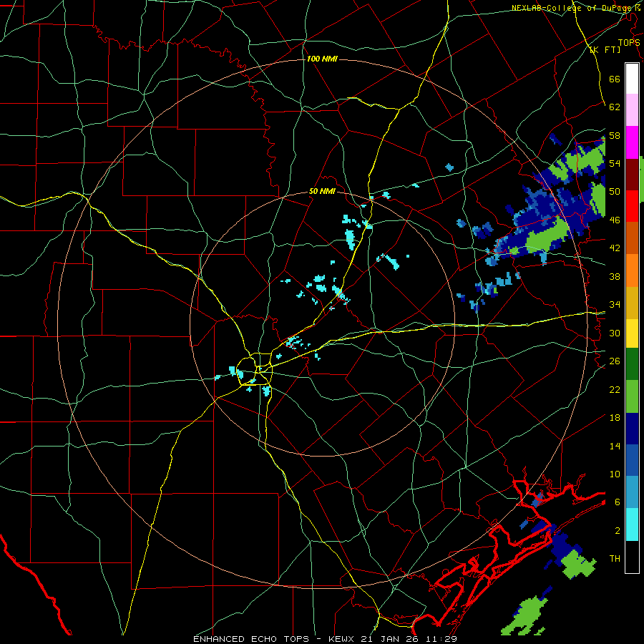The height and width of the screenshot is (644, 644).
Task: Click the legend value "50"
Action: coord(615,192)
